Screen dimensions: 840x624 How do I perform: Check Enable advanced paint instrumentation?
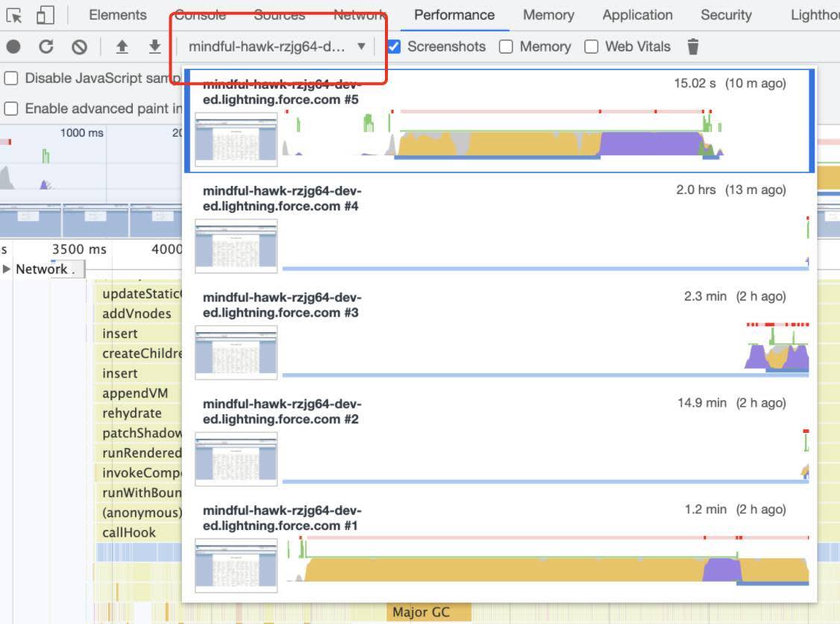tap(11, 109)
